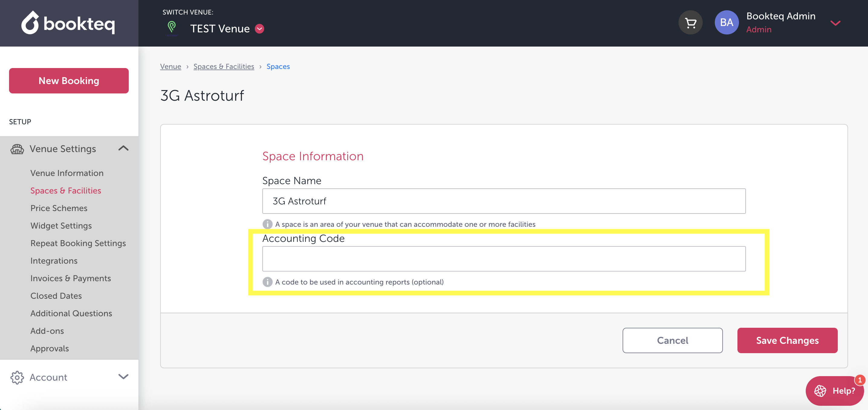
Task: Open Approvals settings
Action: (50, 348)
